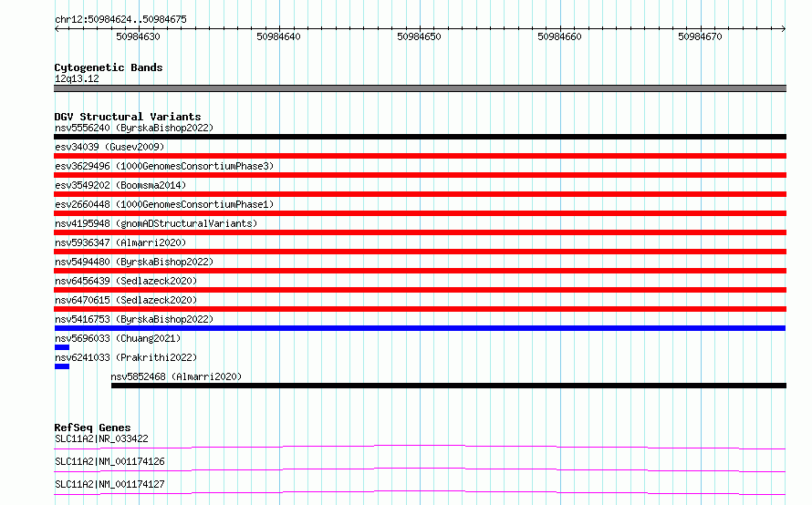Screen dimensions: 812x505
Task: Open nsv5696033 (Chuang2021) label
Action: pyautogui.click(x=118, y=338)
